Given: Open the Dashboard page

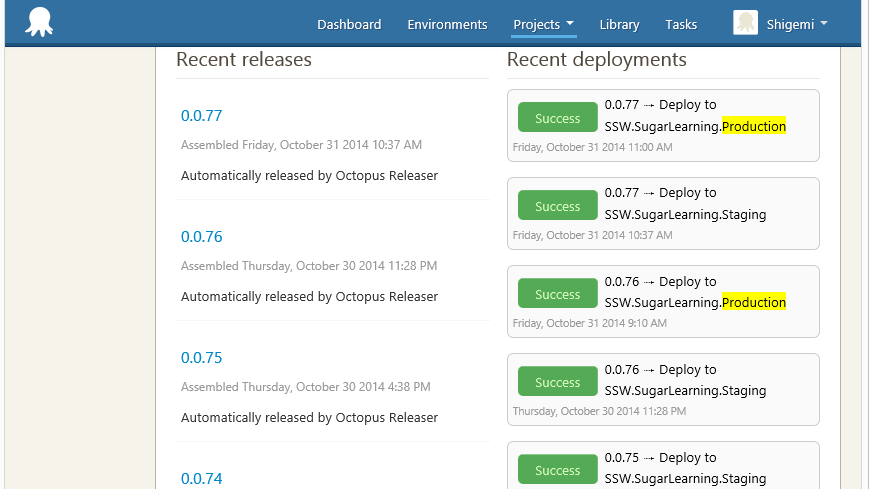Looking at the screenshot, I should (x=349, y=24).
